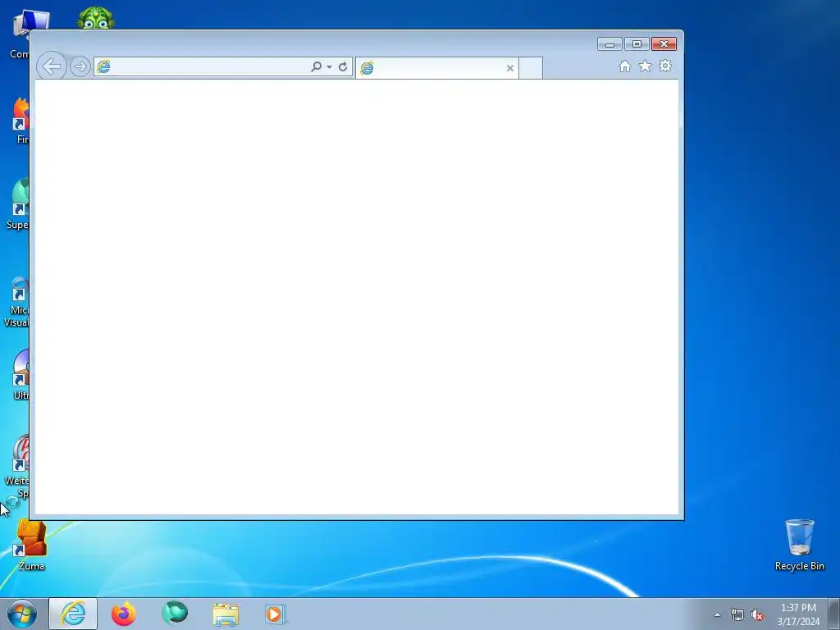Minimize the Internet Explorer window

tap(609, 44)
